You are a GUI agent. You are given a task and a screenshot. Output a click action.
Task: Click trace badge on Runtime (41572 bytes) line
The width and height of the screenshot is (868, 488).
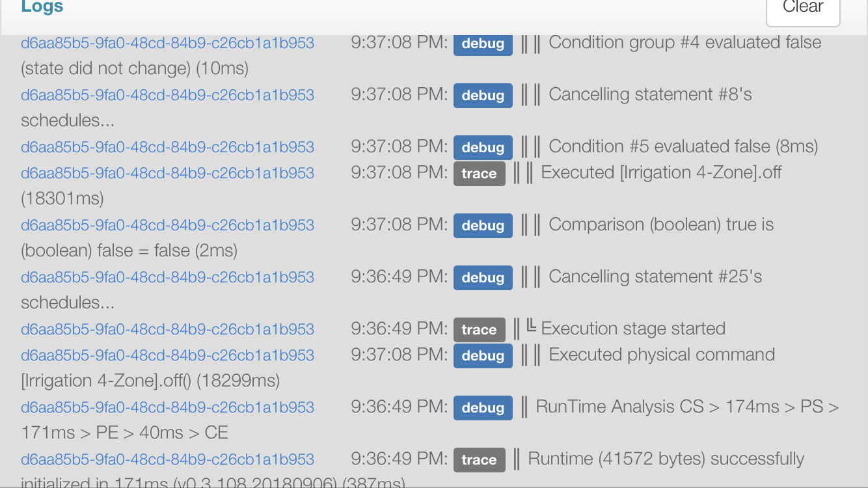tap(480, 460)
